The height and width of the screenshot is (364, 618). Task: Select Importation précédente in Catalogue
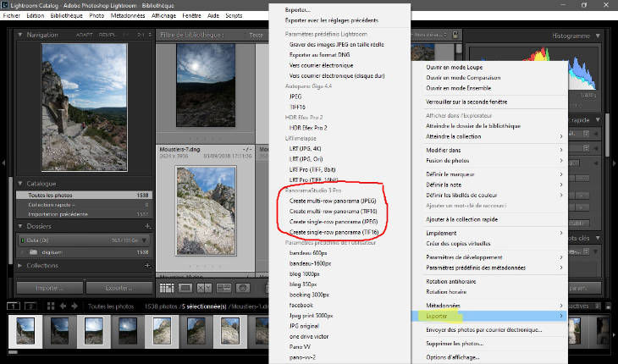pos(84,214)
